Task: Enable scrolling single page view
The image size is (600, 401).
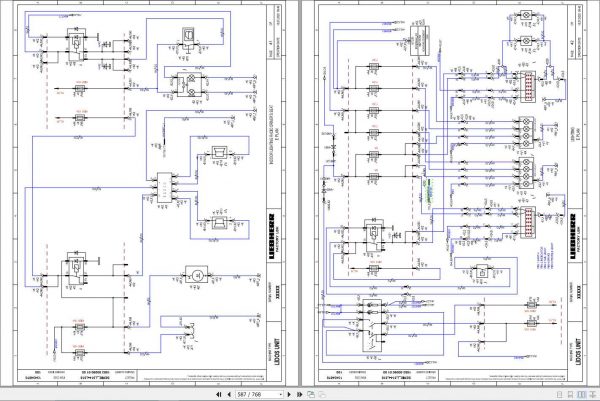Action: 570,394
